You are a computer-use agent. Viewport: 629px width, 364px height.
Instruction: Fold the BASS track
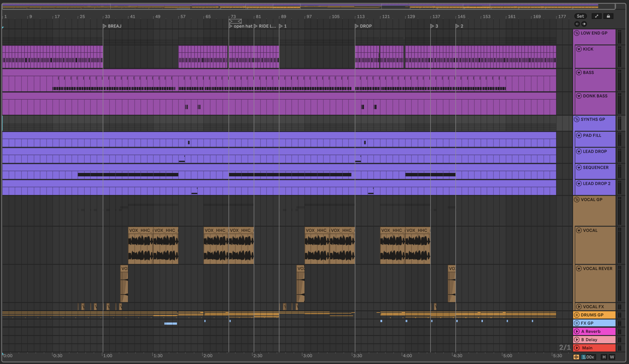click(579, 72)
